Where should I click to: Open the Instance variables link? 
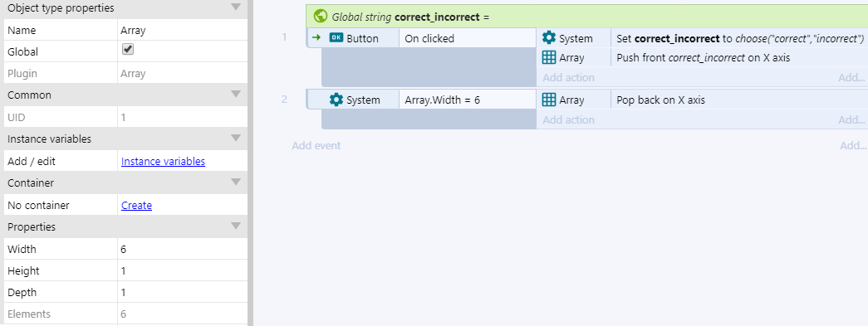pyautogui.click(x=164, y=162)
